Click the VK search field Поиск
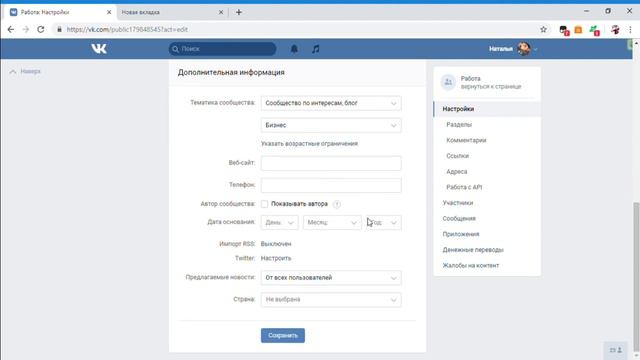 [222, 49]
